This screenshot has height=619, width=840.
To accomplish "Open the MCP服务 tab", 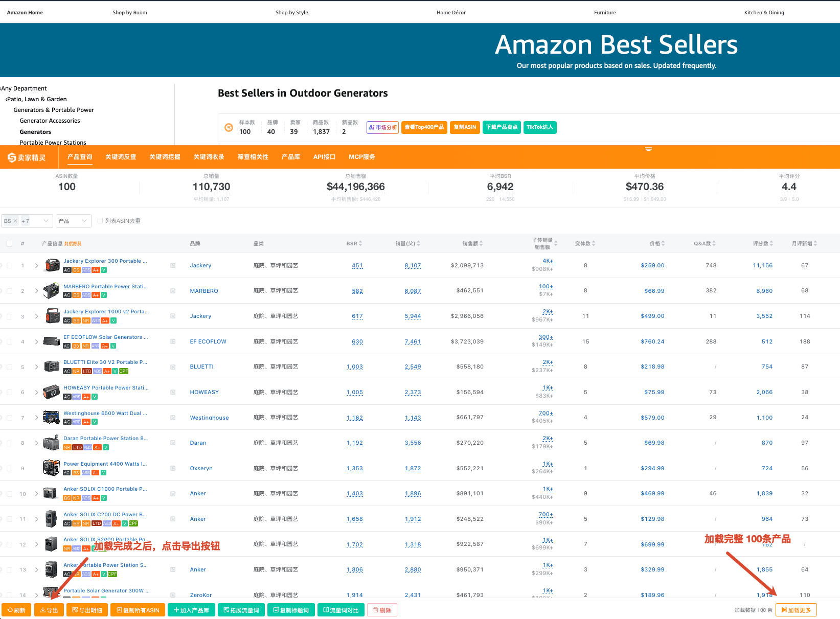I will pyautogui.click(x=362, y=157).
